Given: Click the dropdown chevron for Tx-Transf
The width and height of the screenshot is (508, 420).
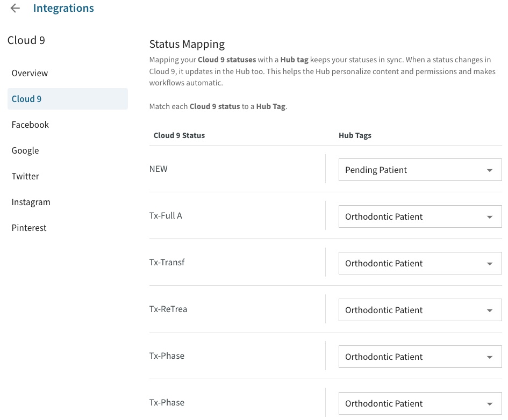Looking at the screenshot, I should pos(490,263).
